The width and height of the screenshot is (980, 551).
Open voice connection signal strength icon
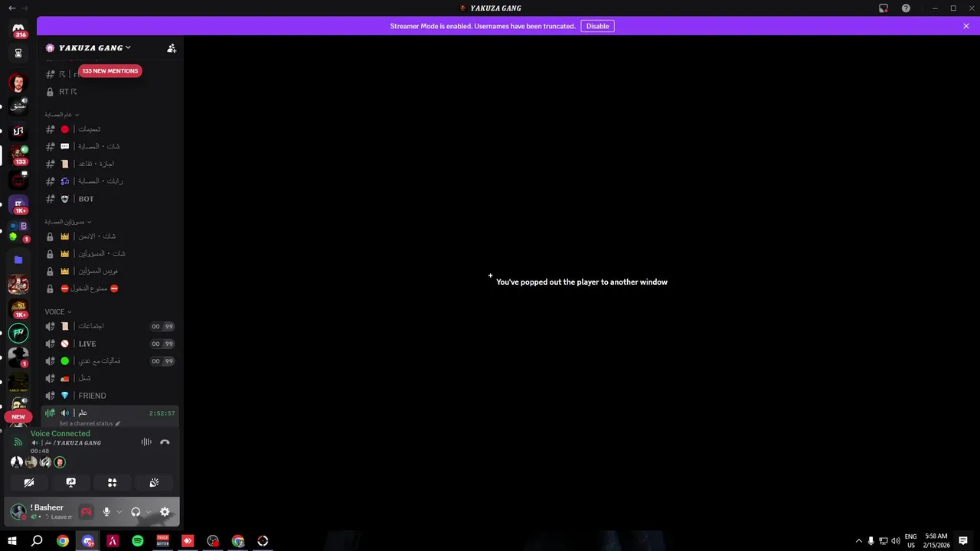pos(18,442)
